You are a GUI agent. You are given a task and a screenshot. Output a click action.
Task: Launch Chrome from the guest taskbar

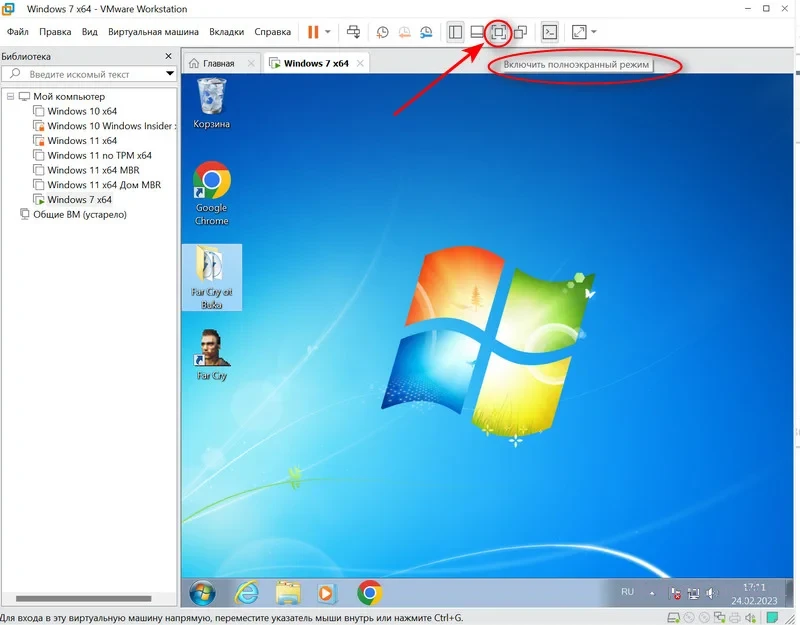[x=369, y=593]
